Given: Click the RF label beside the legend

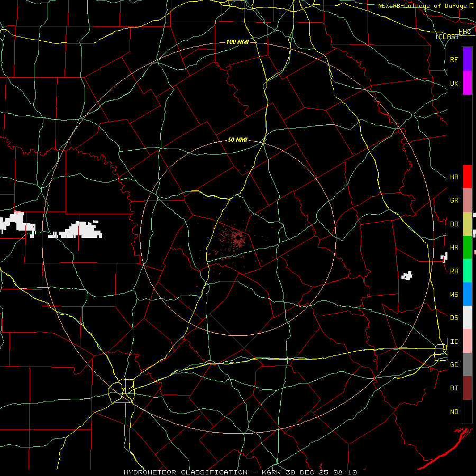Looking at the screenshot, I should (454, 59).
